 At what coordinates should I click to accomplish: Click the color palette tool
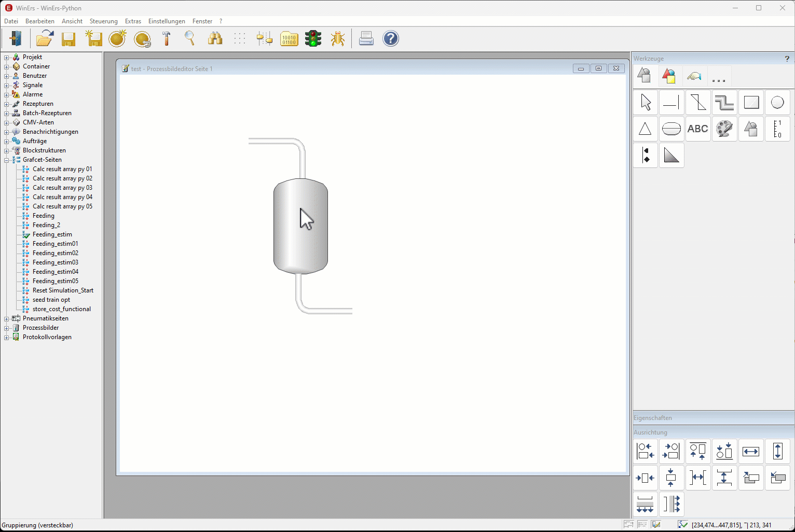coord(724,129)
